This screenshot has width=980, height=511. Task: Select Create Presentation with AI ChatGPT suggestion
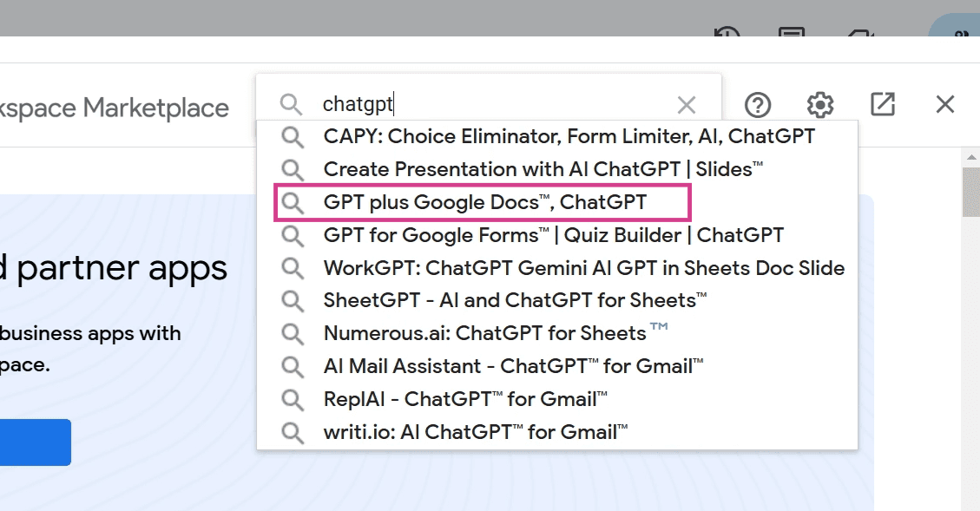pos(557,169)
